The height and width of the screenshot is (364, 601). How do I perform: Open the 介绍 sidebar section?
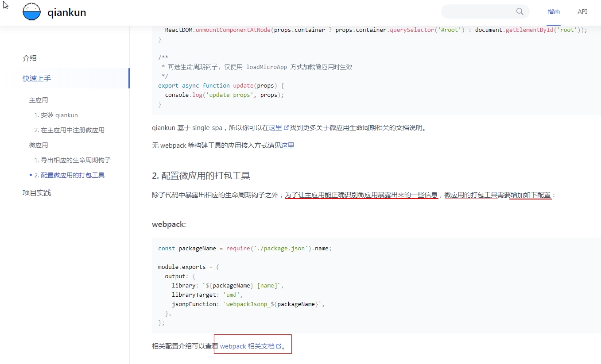(30, 58)
